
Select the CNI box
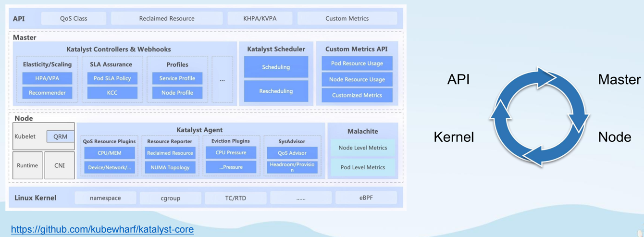point(60,165)
